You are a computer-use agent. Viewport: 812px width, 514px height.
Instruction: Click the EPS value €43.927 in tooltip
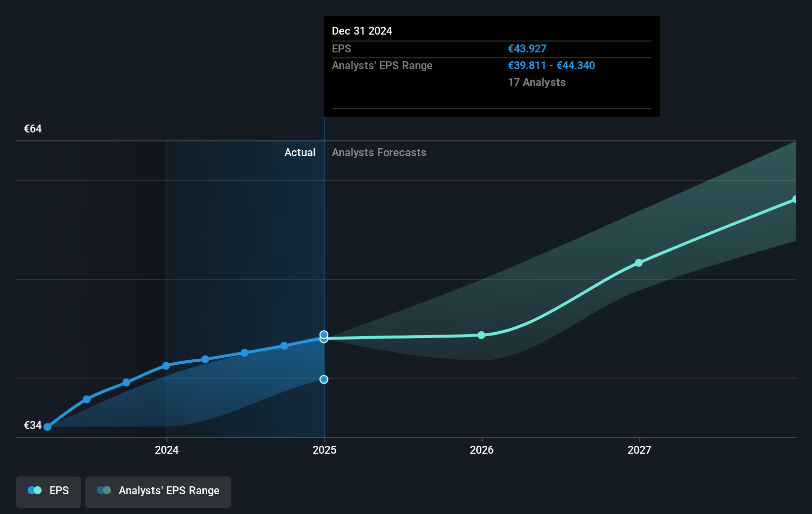coord(527,49)
